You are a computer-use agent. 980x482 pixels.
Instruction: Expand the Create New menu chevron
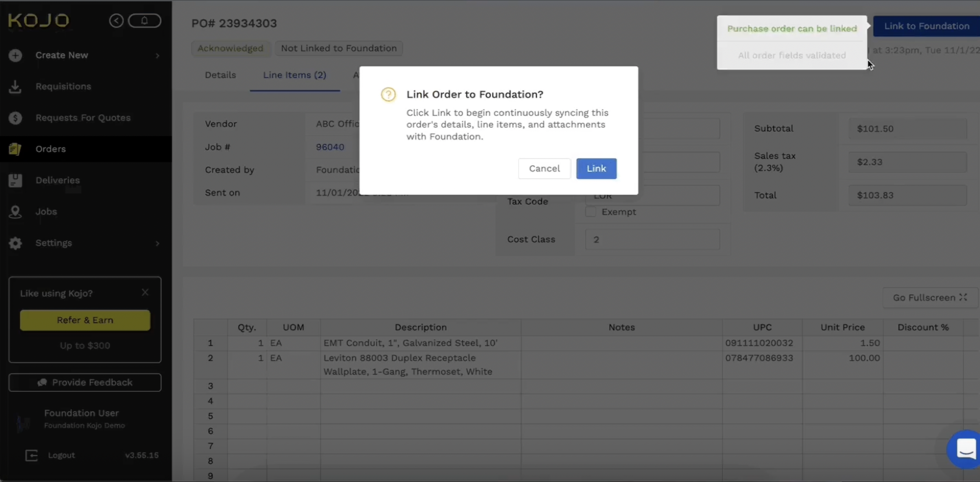pos(158,56)
